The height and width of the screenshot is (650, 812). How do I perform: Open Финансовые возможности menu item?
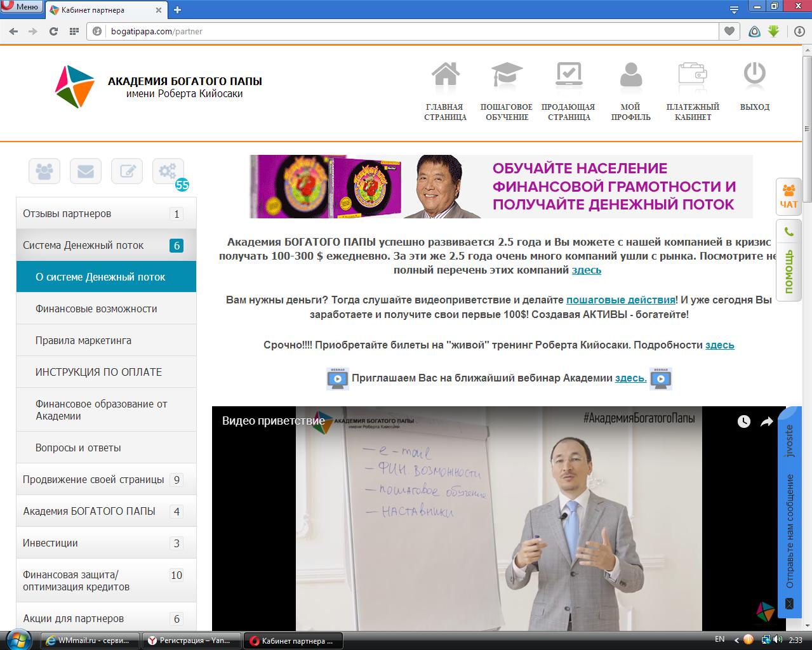(106, 308)
